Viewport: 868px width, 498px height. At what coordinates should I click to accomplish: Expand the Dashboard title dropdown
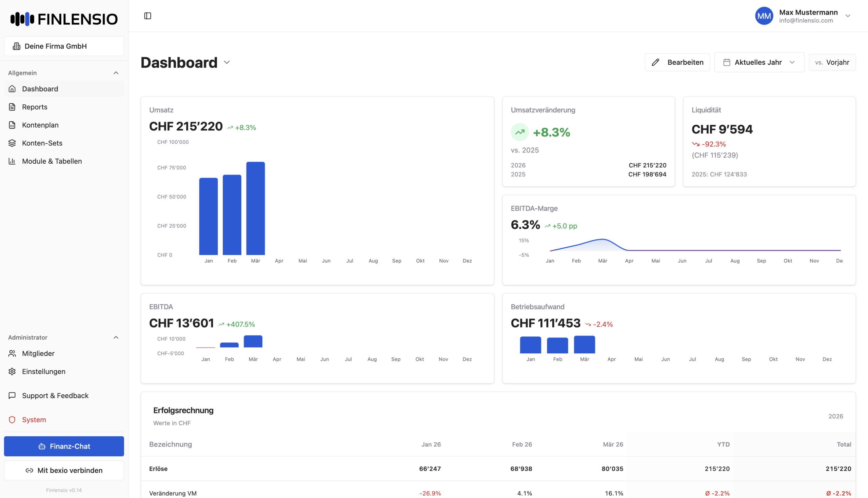coord(226,62)
